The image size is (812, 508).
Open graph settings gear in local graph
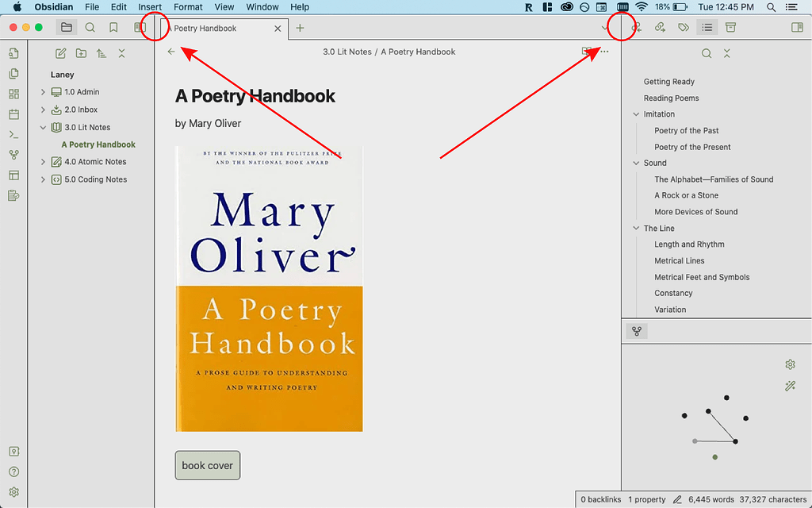click(x=790, y=364)
